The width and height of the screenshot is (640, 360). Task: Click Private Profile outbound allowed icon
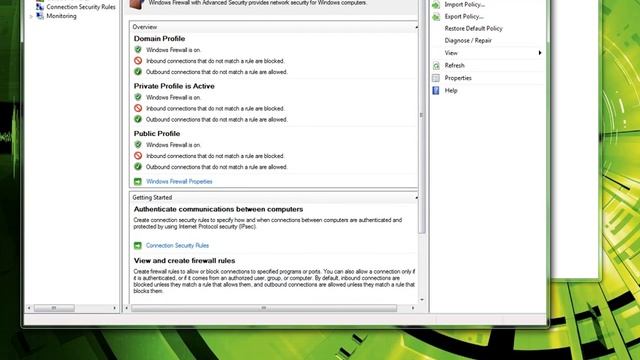click(138, 119)
